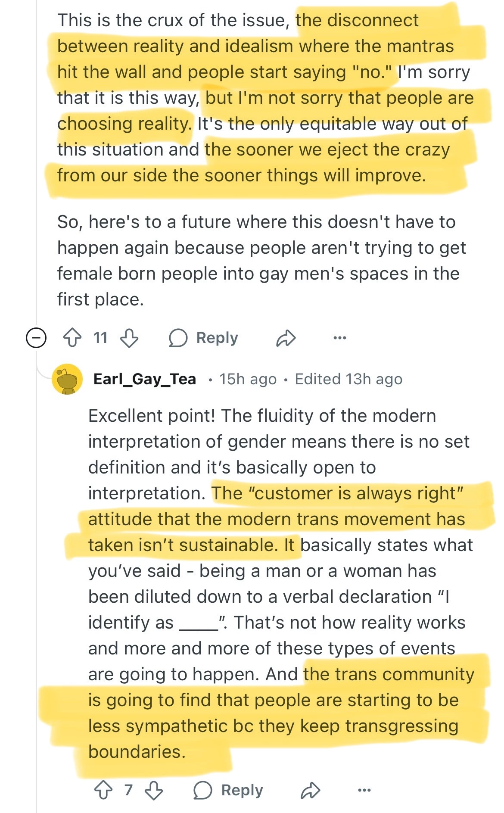The width and height of the screenshot is (504, 813).
Task: Open more options for the 11-point comment
Action: 339,338
